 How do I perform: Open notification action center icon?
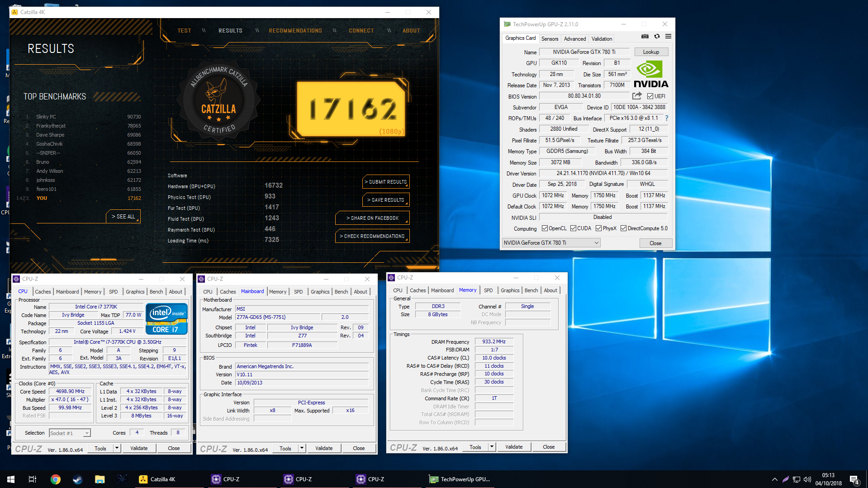coord(854,479)
